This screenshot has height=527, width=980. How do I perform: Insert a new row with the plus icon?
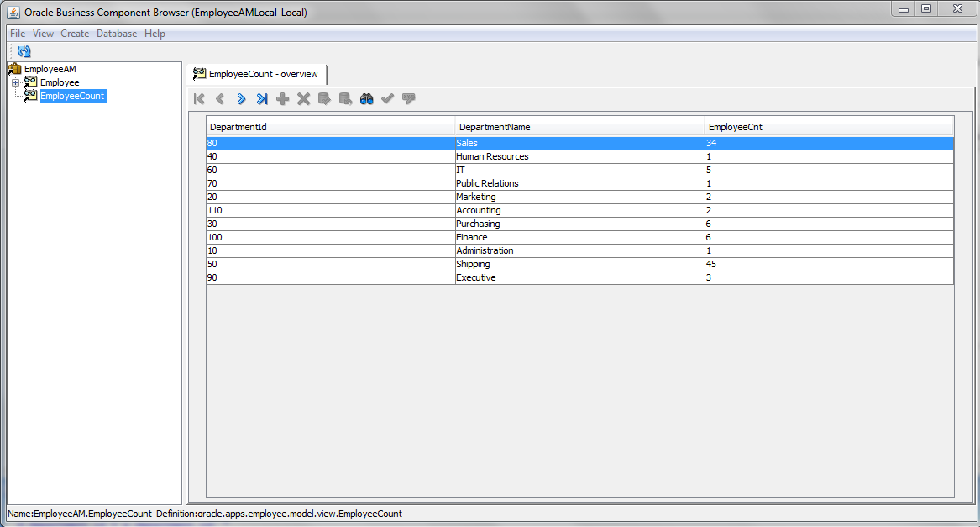[x=282, y=98]
